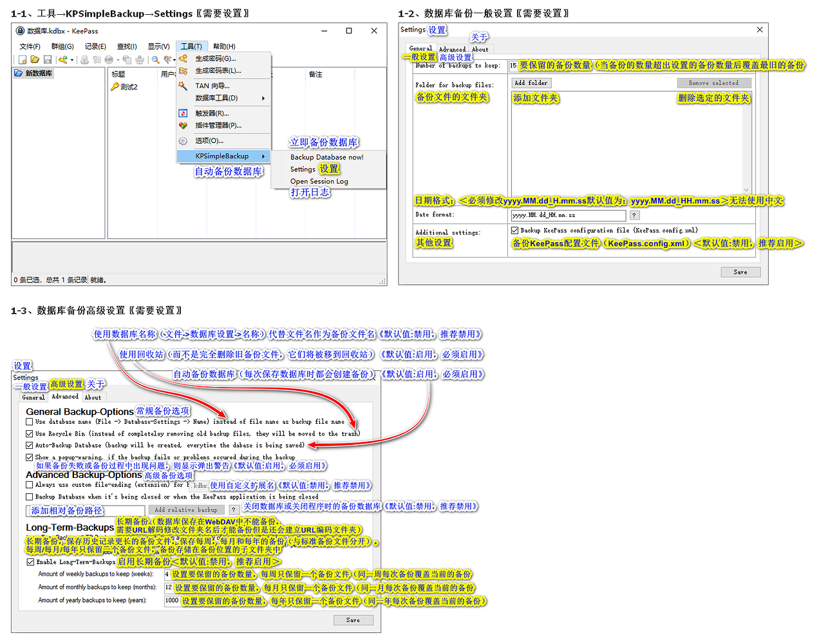The width and height of the screenshot is (819, 644).
Task: Click Save in the General settings window
Action: click(740, 272)
